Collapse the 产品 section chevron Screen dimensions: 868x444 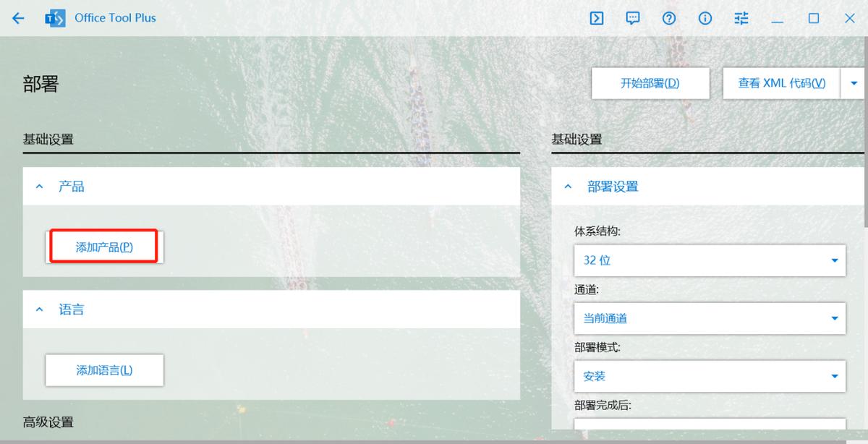tap(39, 186)
